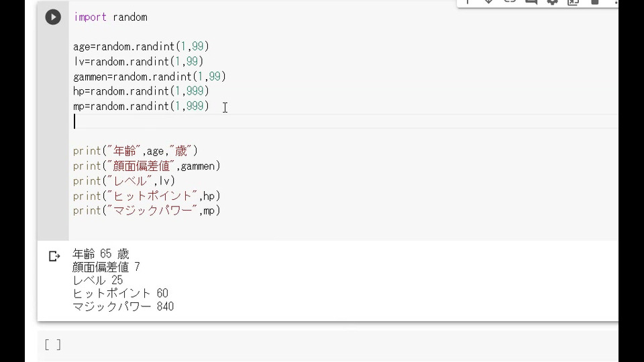Run the code cell with play button
Viewport: 644px width, 362px height.
tap(53, 17)
